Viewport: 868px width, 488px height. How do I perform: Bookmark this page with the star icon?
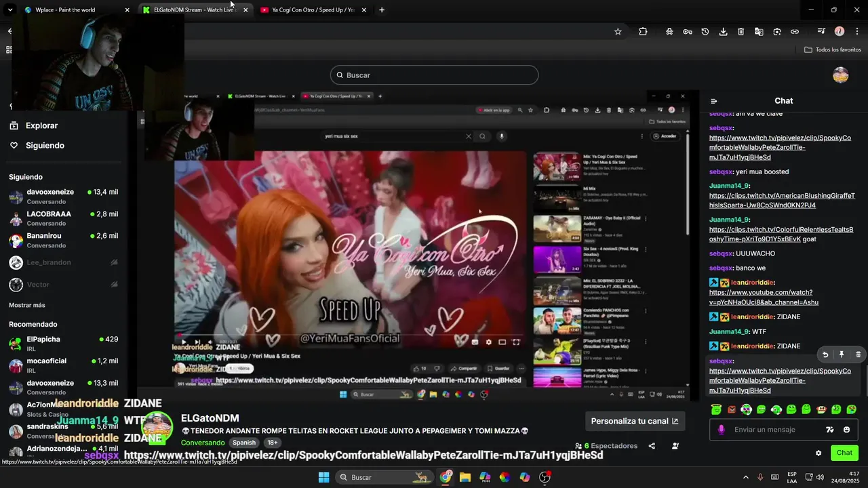coord(618,31)
